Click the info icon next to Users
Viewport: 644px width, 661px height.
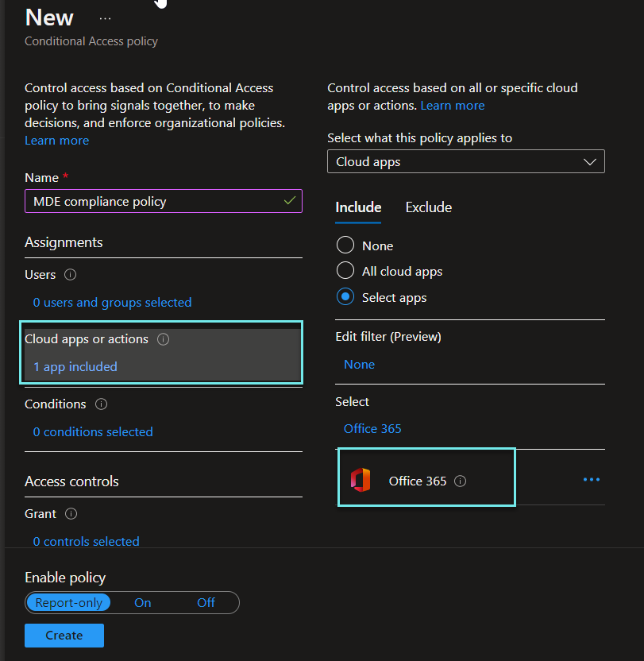(x=70, y=275)
